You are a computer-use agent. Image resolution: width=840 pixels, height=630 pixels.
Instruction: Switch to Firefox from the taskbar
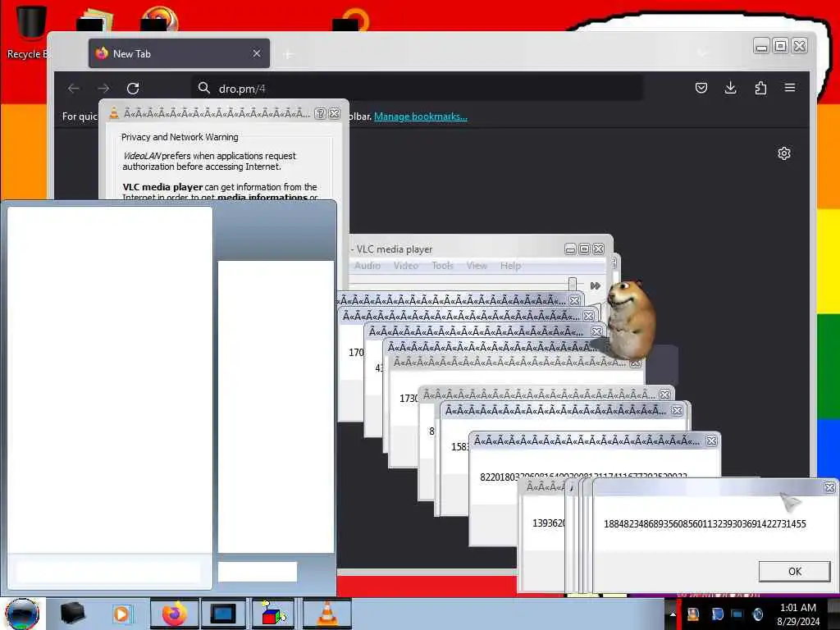click(174, 614)
